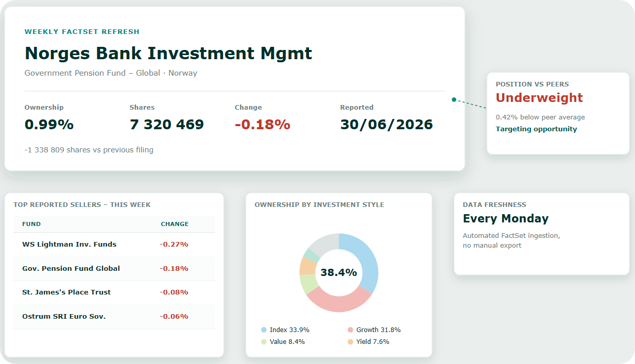Screen dimensions: 635x364
Task: Click the green connector dot on summary card
Action: [454, 100]
